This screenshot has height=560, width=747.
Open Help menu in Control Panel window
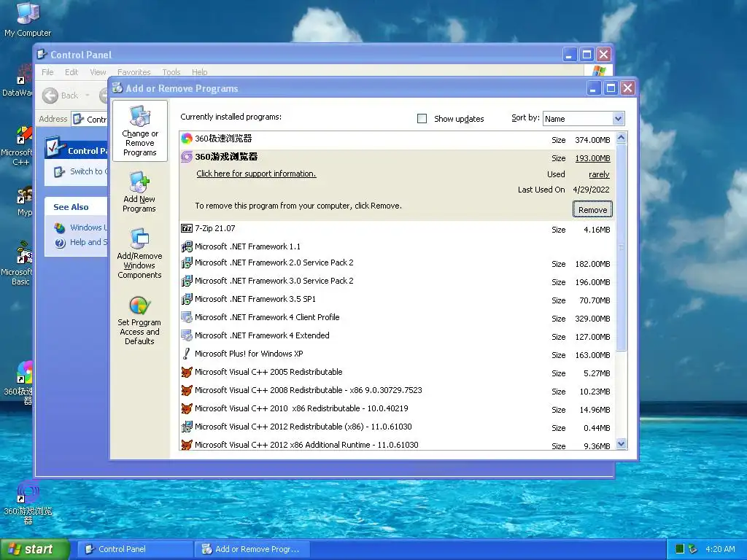200,72
